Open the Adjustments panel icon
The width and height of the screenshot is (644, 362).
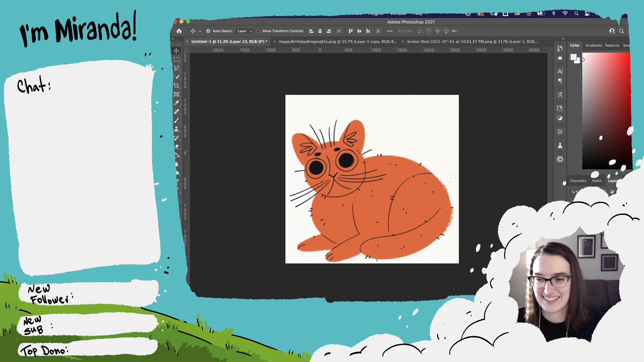[560, 118]
